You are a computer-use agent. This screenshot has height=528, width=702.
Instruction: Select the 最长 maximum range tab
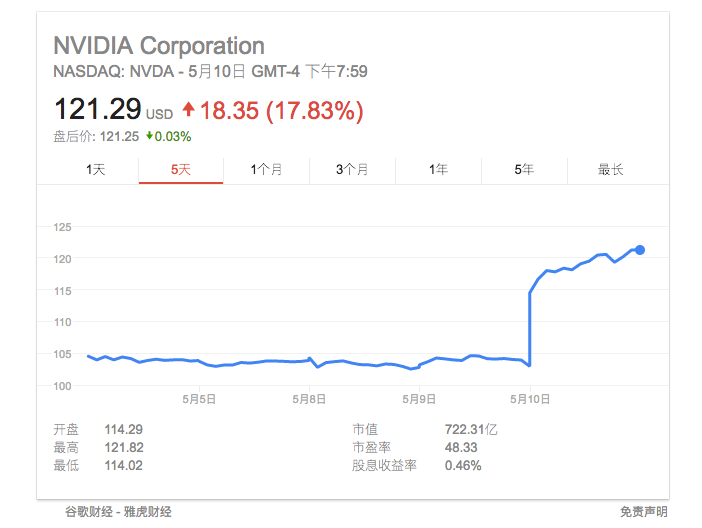(610, 170)
